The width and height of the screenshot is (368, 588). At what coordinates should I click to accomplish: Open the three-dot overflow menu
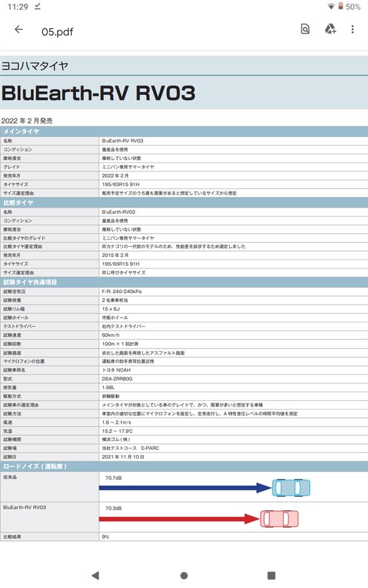[352, 29]
